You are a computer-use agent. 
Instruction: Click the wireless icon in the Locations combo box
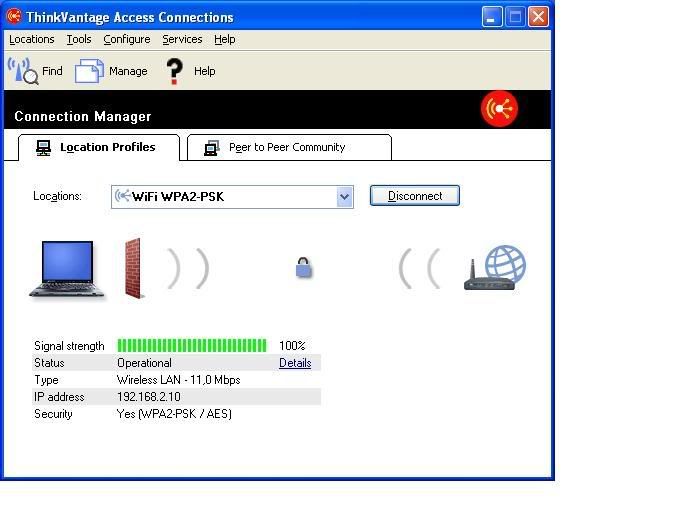point(122,196)
